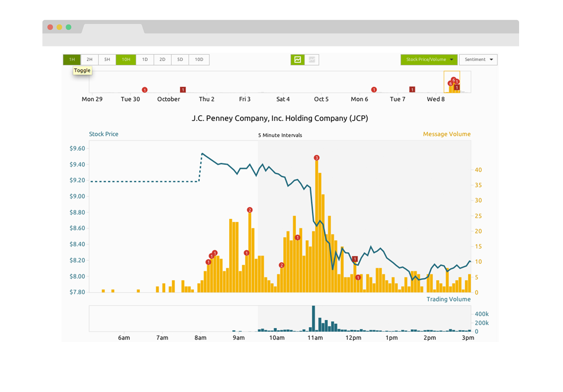The image size is (563, 392).
Task: Click the overview marker 1 on Tue 30
Action: 145,90
